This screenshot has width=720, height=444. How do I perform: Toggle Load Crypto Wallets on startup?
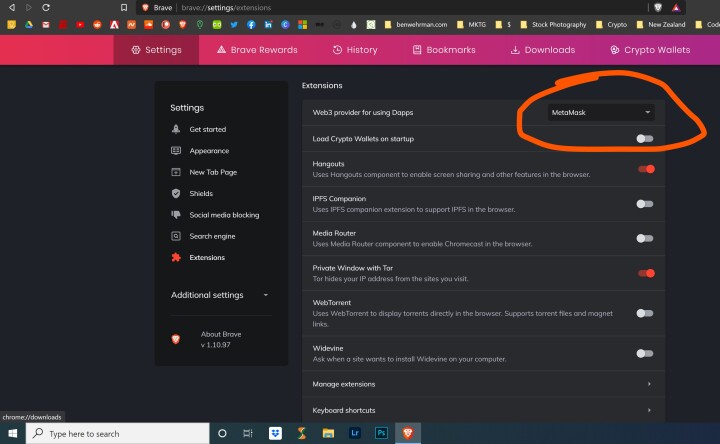point(645,139)
